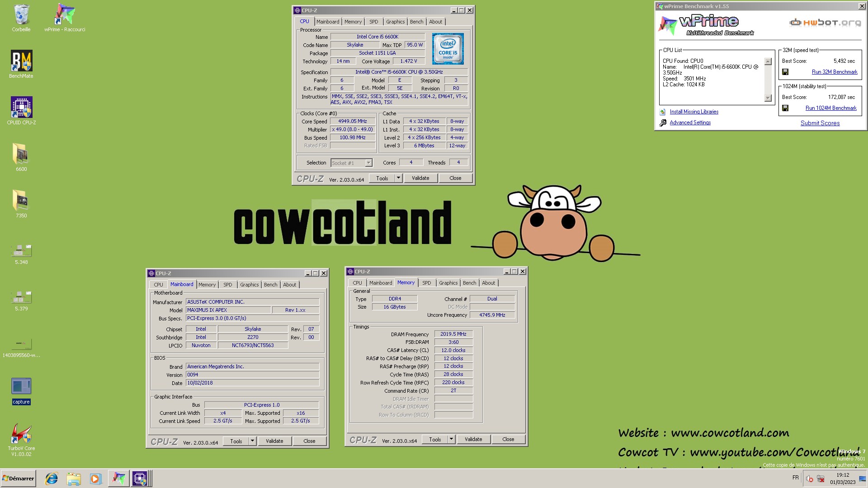This screenshot has height=488, width=868.
Task: Click the BIOS Version 0094 field
Action: tap(252, 375)
